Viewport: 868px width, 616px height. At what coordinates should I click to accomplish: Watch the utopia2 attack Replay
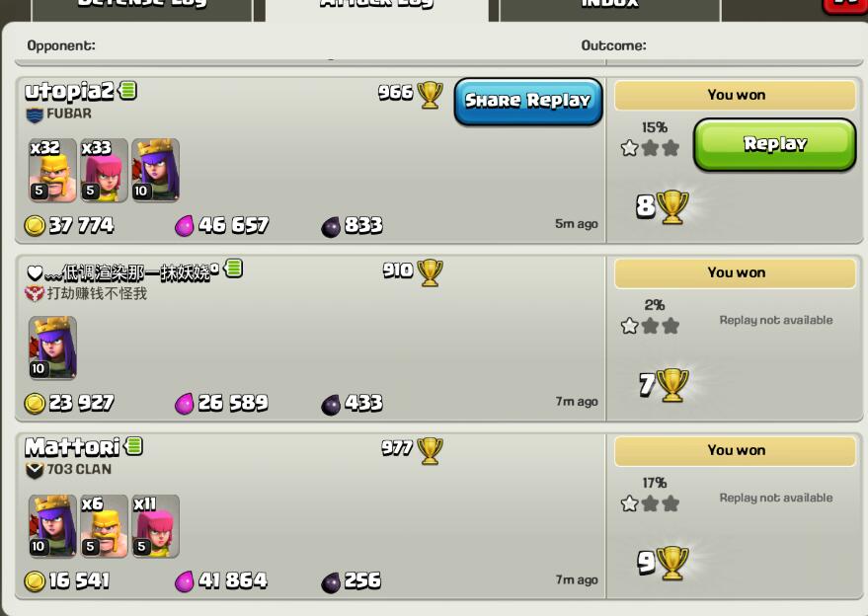(774, 144)
